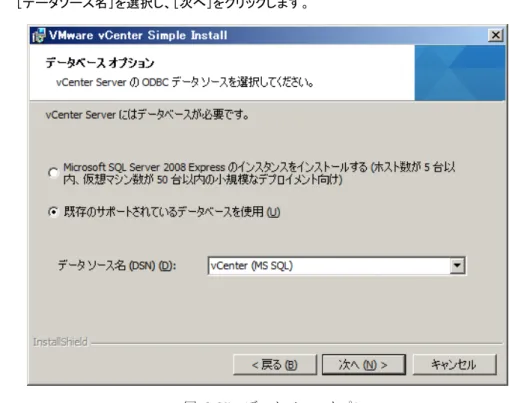
Task: Click the データベース オプション heading
Action: (100, 63)
